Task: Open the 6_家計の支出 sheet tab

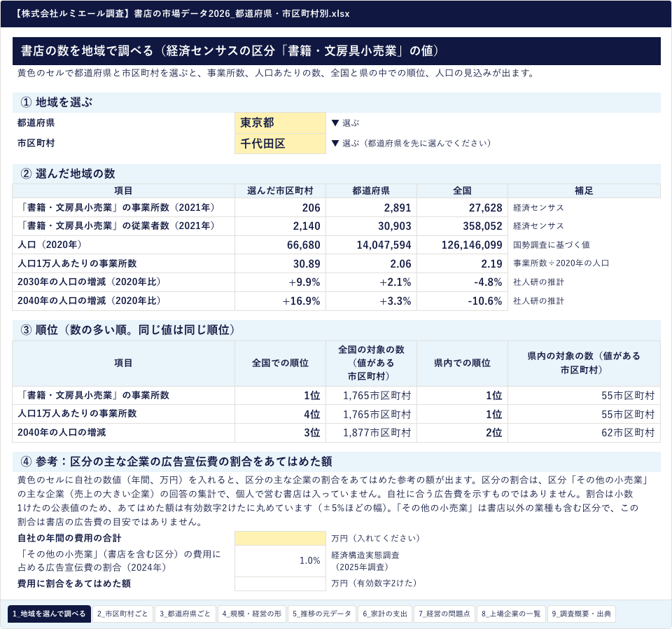Action: pyautogui.click(x=385, y=614)
